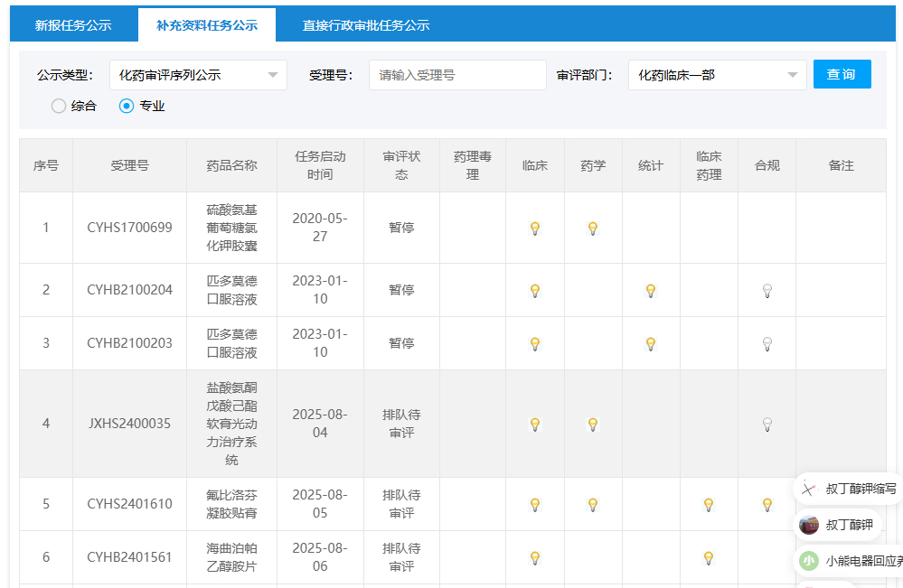The height and width of the screenshot is (588, 903).
Task: Select the 综合 radio button
Action: tap(59, 106)
